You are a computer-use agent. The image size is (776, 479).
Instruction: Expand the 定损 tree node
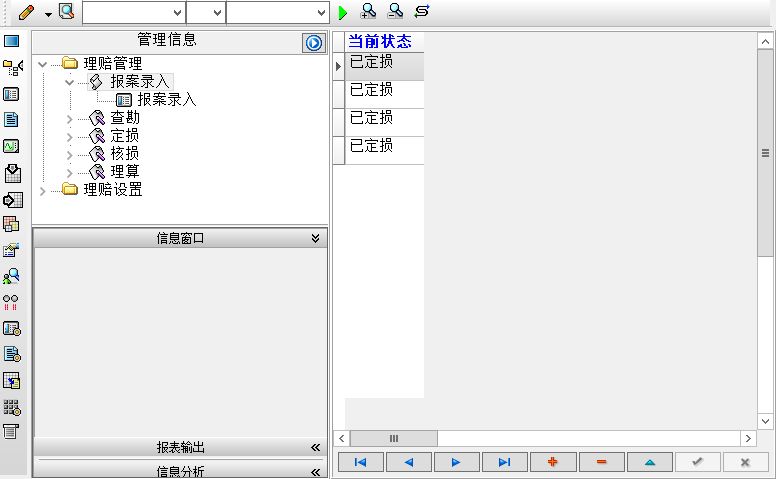69,137
